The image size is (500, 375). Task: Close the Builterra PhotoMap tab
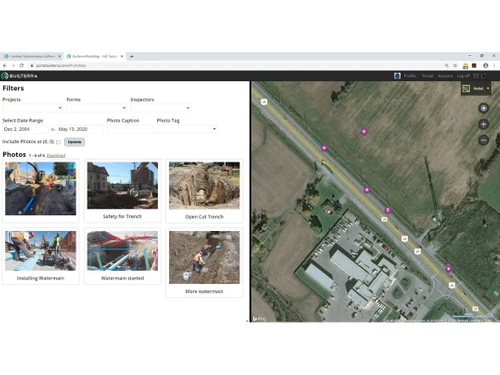click(x=122, y=56)
